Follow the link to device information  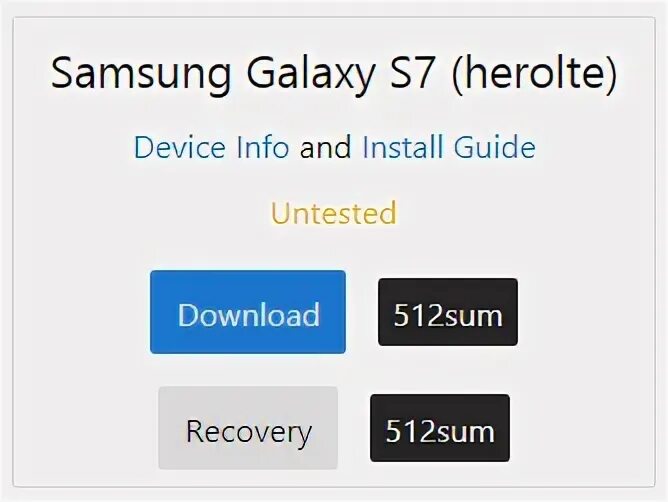211,147
